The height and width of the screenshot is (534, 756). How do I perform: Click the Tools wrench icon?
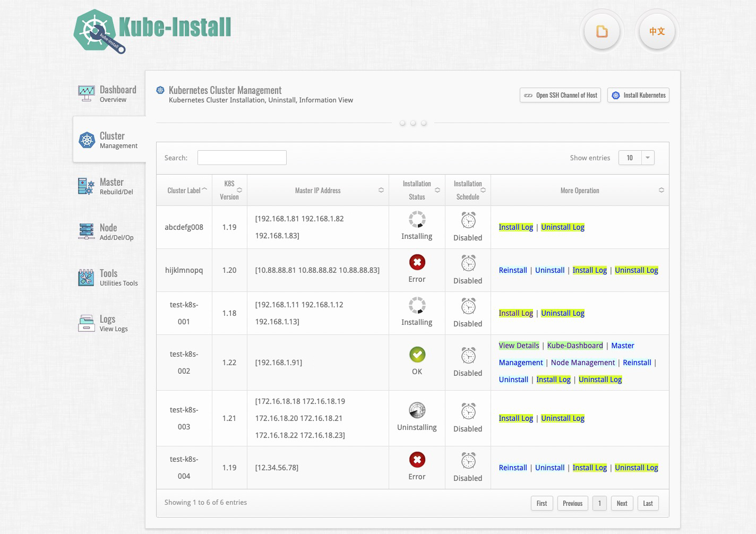coord(86,277)
